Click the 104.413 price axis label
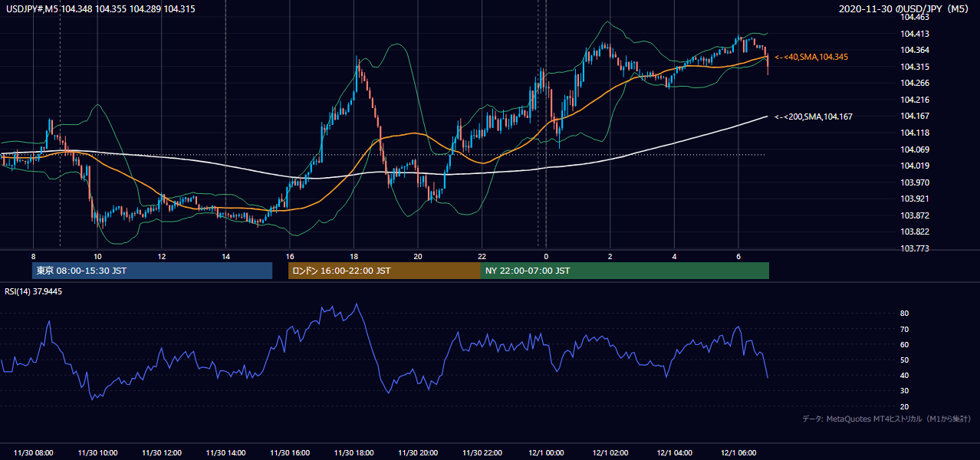980x460 pixels. tap(916, 34)
